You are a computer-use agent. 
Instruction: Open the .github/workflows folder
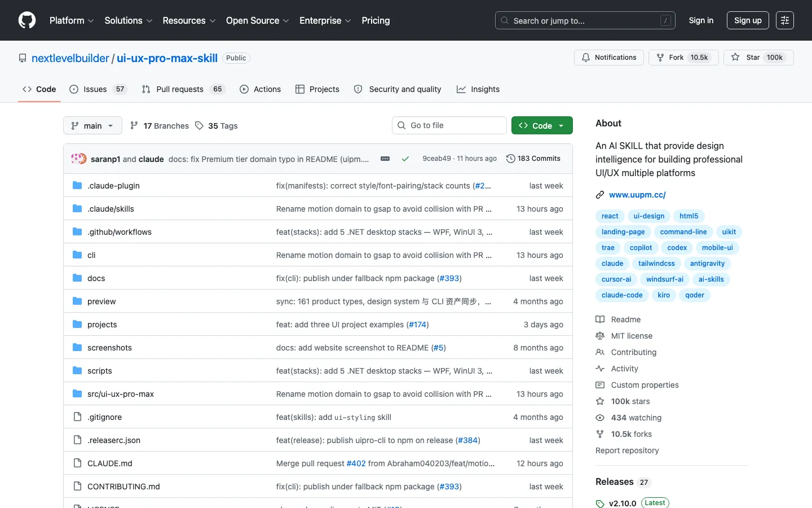120,232
